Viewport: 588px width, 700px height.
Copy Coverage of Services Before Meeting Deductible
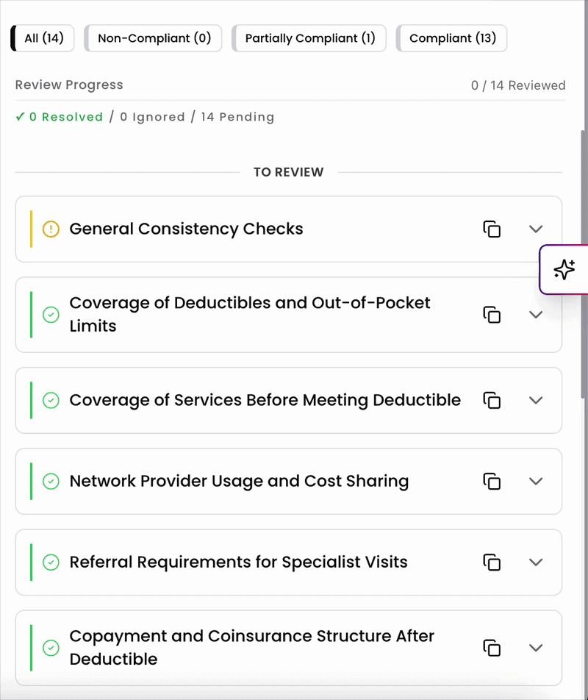coord(492,400)
